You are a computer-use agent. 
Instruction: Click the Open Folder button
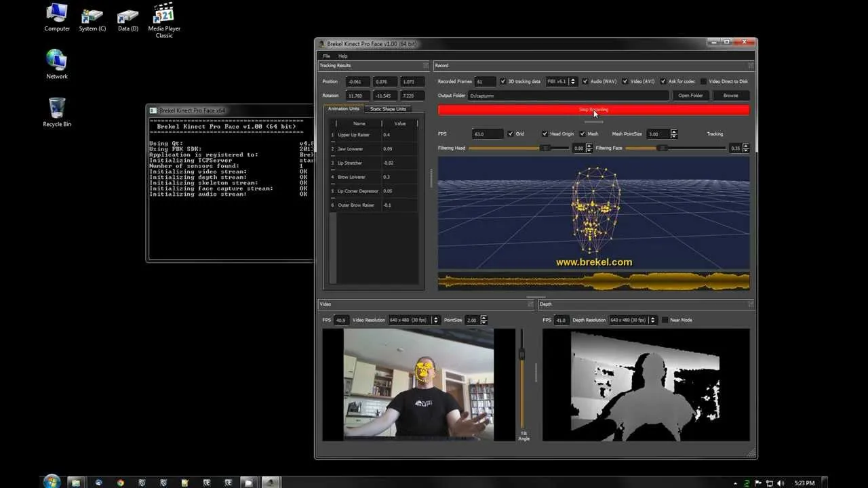(x=690, y=96)
